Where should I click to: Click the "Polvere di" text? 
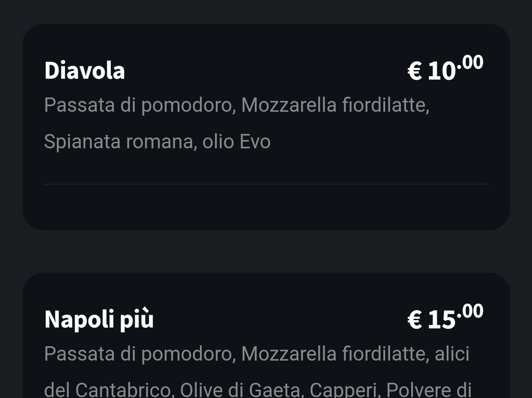(429, 389)
